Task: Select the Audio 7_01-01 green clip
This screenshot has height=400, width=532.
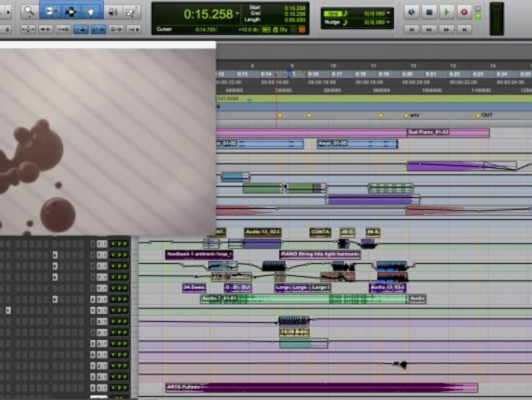Action: pyautogui.click(x=304, y=299)
